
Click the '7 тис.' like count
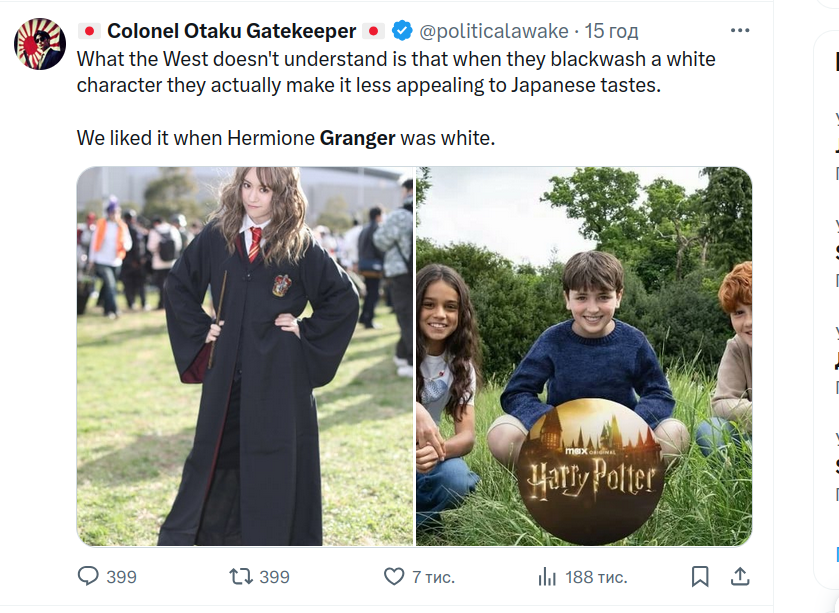pos(433,577)
